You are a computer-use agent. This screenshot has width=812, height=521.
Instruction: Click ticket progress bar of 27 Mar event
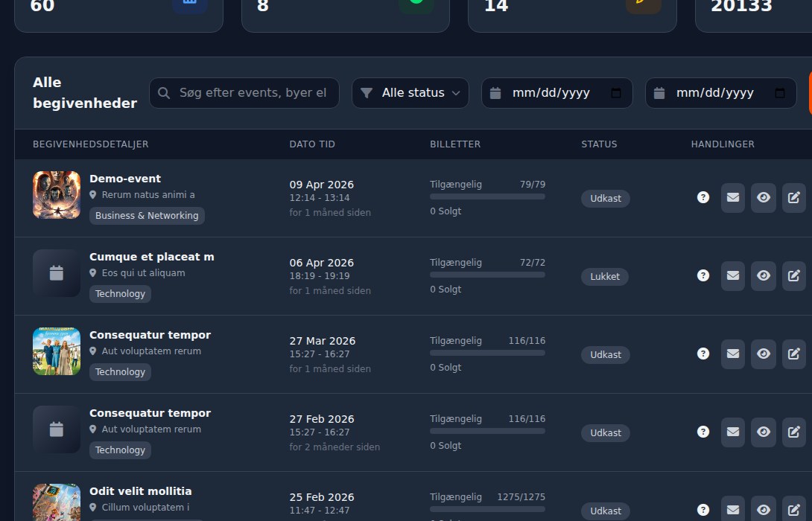pyautogui.click(x=487, y=353)
